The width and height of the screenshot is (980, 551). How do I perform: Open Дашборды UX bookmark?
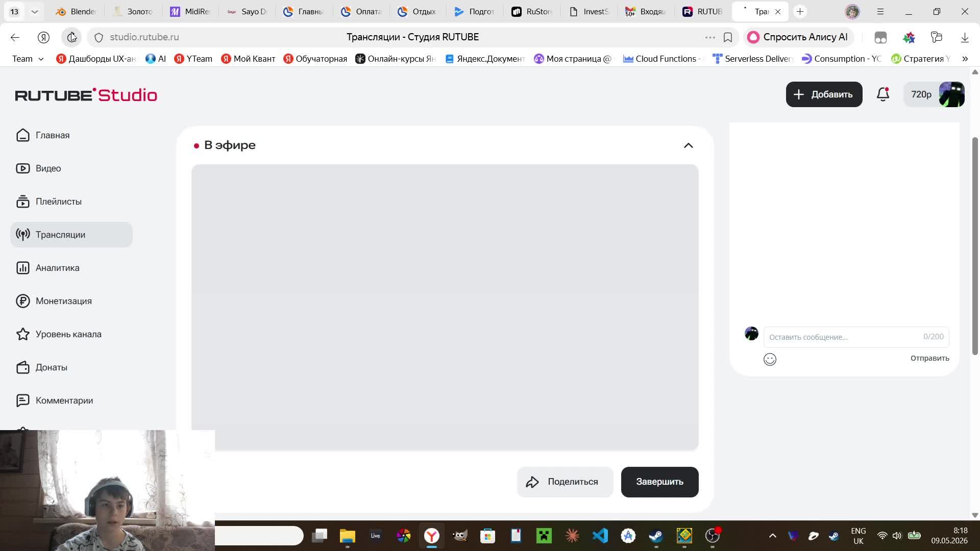click(x=96, y=59)
